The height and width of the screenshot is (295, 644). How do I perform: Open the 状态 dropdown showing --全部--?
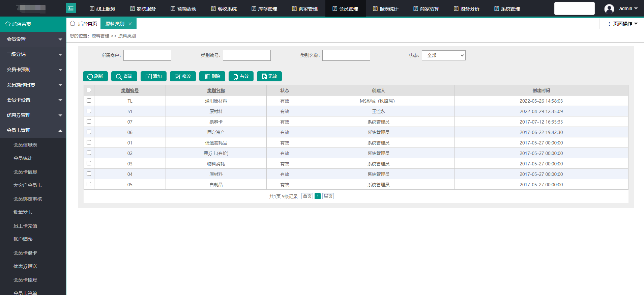click(x=443, y=55)
